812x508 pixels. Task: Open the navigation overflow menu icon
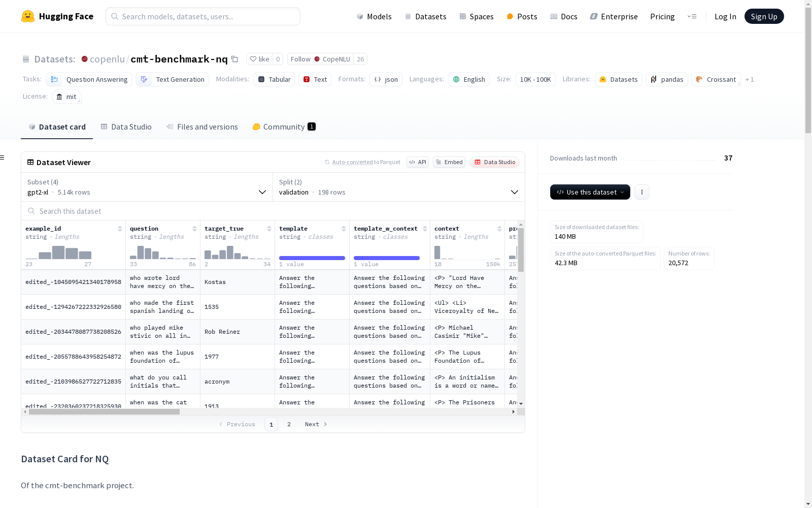[692, 16]
